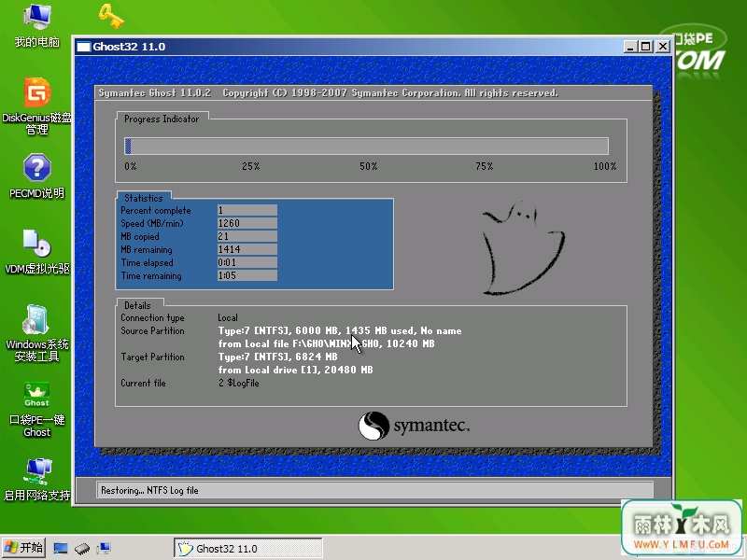
Task: Click the Ghost restore progress bar
Action: (366, 147)
